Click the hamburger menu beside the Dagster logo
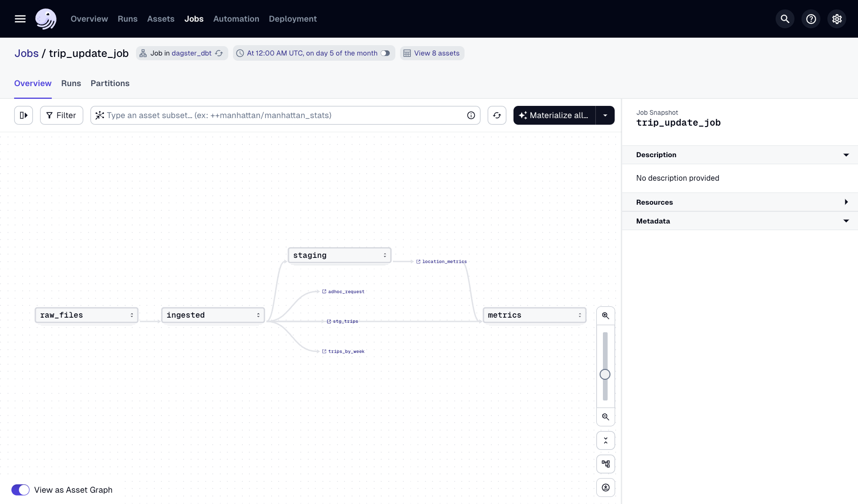 pos(20,19)
